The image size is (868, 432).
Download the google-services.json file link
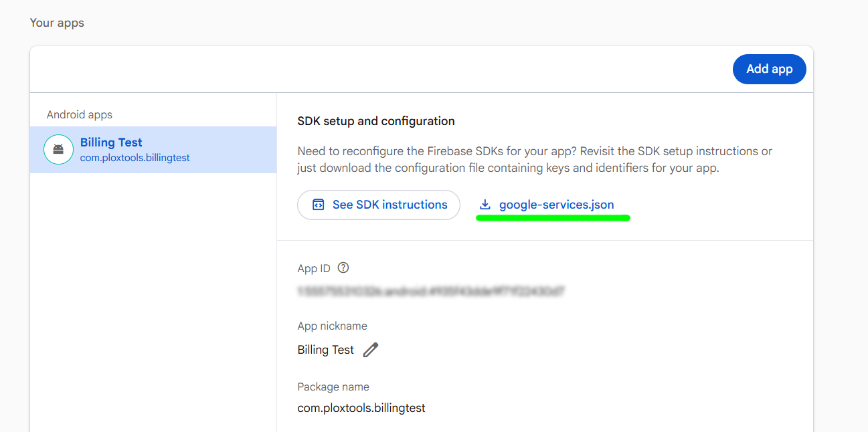click(556, 205)
